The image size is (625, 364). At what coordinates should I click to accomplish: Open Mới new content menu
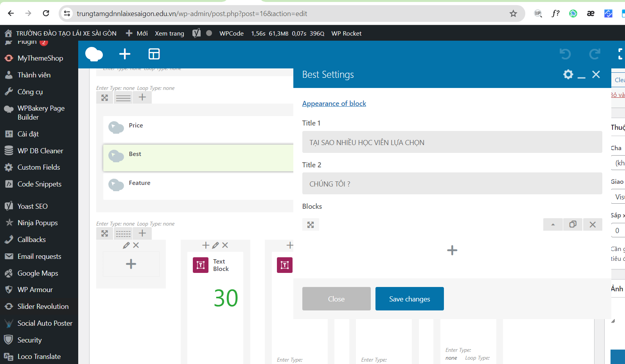[x=136, y=33]
